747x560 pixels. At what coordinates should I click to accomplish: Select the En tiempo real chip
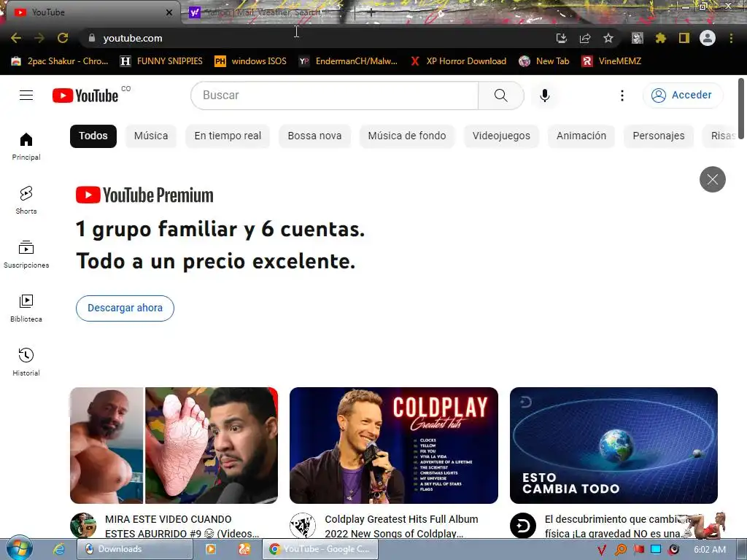pos(228,136)
